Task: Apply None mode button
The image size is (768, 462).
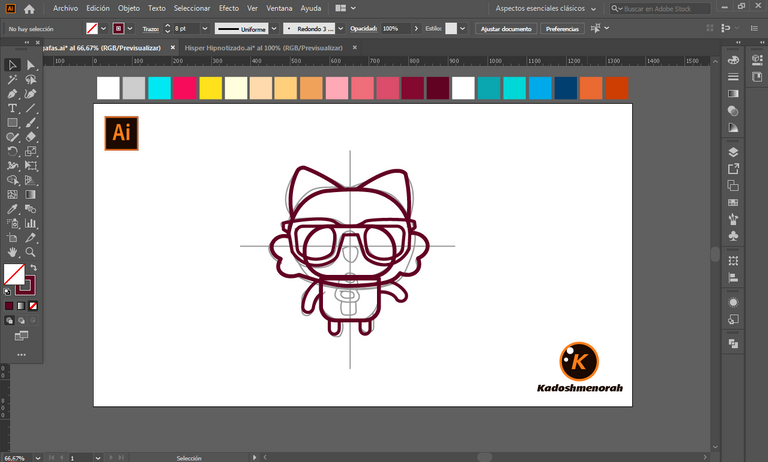Action: [33, 306]
